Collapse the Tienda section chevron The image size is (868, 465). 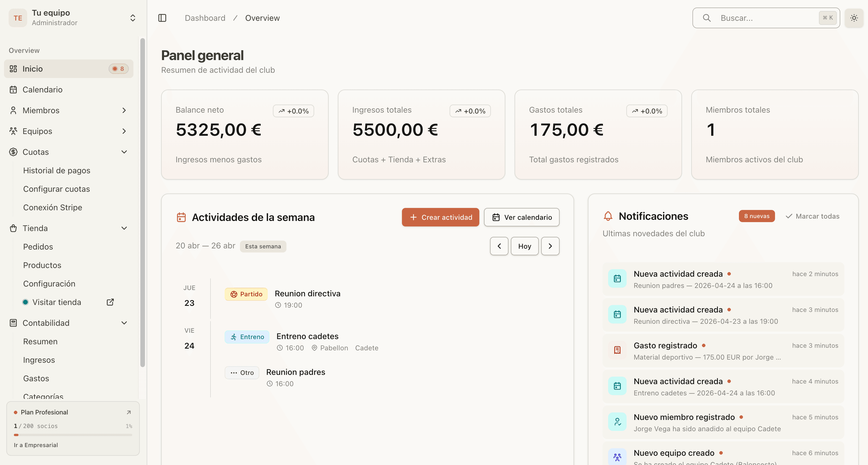(124, 228)
